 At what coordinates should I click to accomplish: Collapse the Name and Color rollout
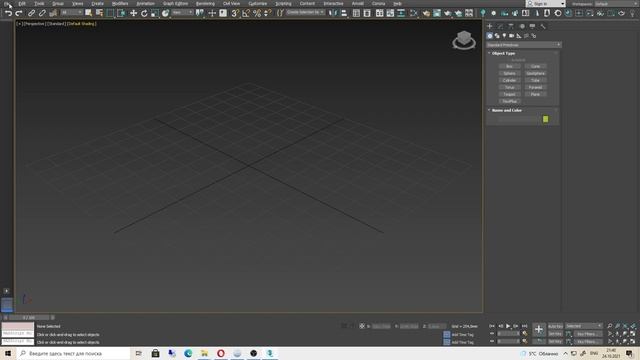507,110
